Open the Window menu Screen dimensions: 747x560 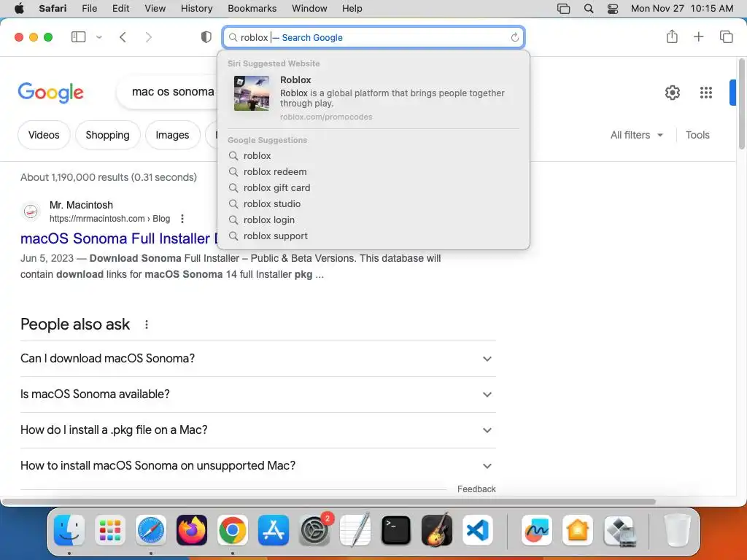(309, 9)
